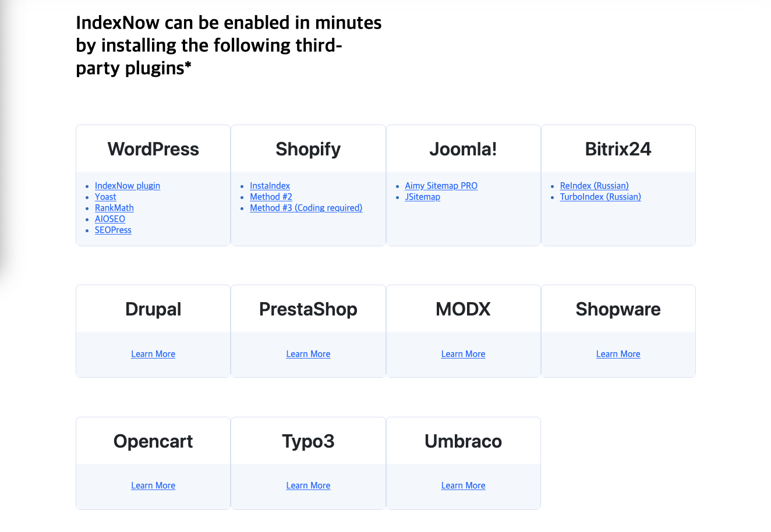The height and width of the screenshot is (532, 771).
Task: Click the WordPress card heading
Action: (x=153, y=149)
